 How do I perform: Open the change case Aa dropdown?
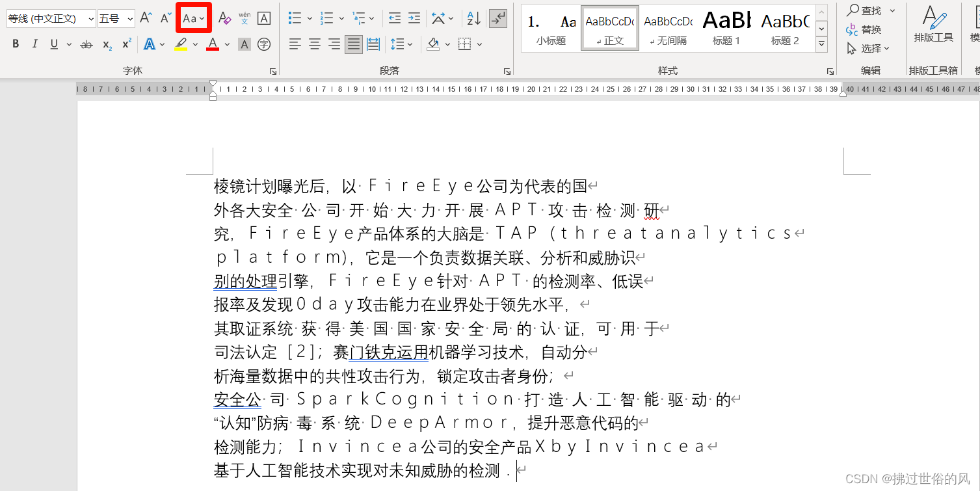coord(194,19)
